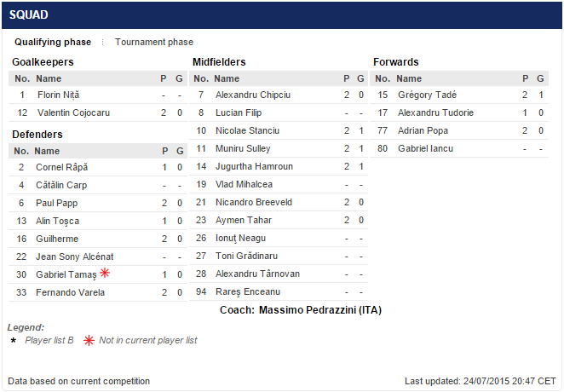The width and height of the screenshot is (564, 392).
Task: Open Nicandro Breeveld player link
Action: point(255,202)
